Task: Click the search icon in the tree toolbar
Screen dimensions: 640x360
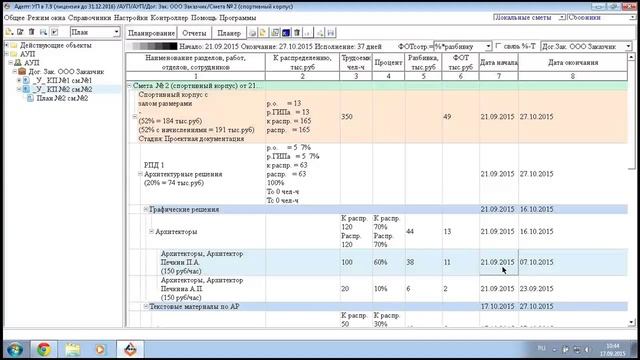Action: (x=43, y=32)
